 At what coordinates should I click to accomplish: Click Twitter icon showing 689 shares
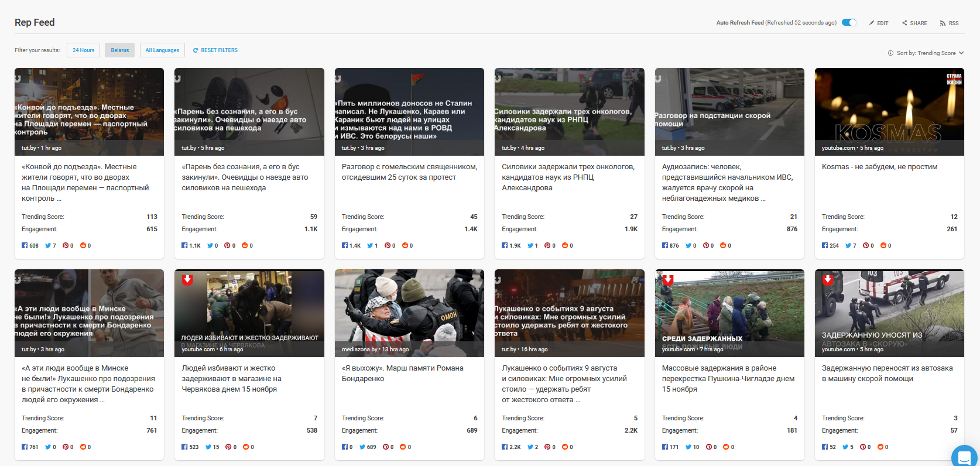362,447
